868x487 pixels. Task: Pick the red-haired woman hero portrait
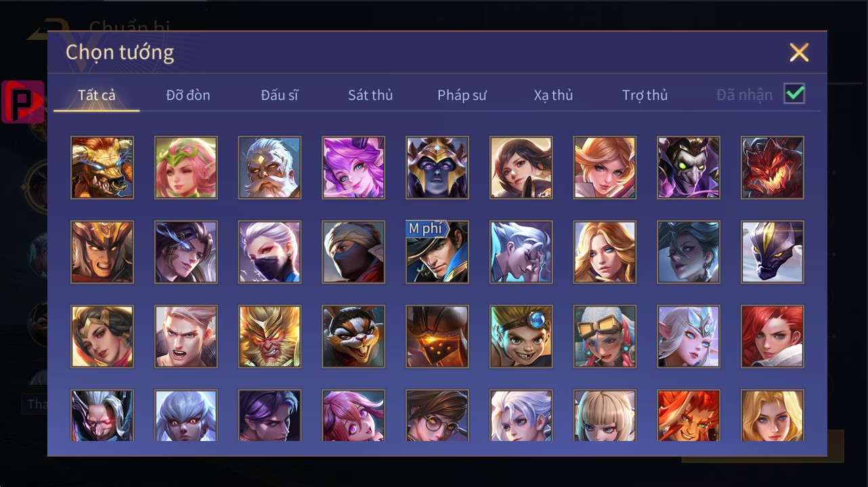(773, 336)
